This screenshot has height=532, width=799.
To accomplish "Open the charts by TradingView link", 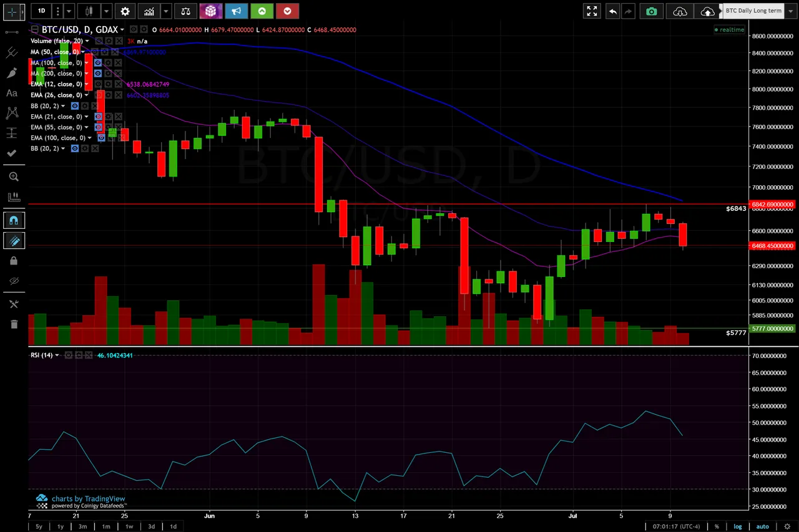I will 88,498.
